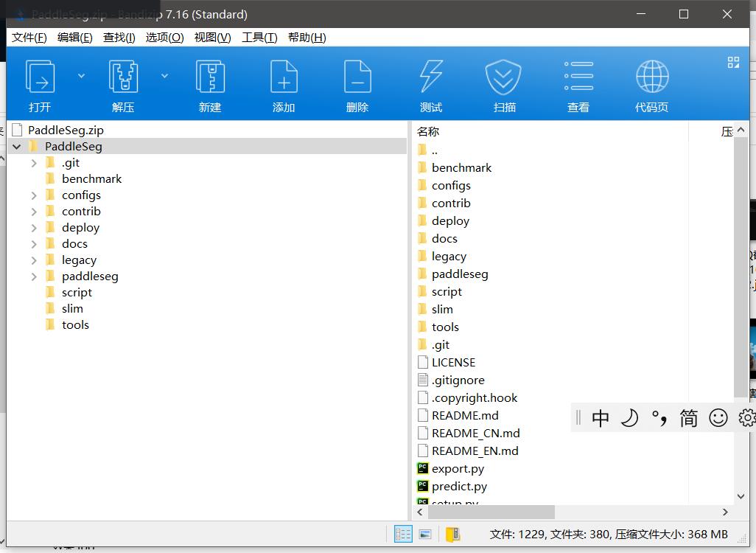The height and width of the screenshot is (553, 756).
Task: Select export.py PyCharm file icon
Action: 423,468
